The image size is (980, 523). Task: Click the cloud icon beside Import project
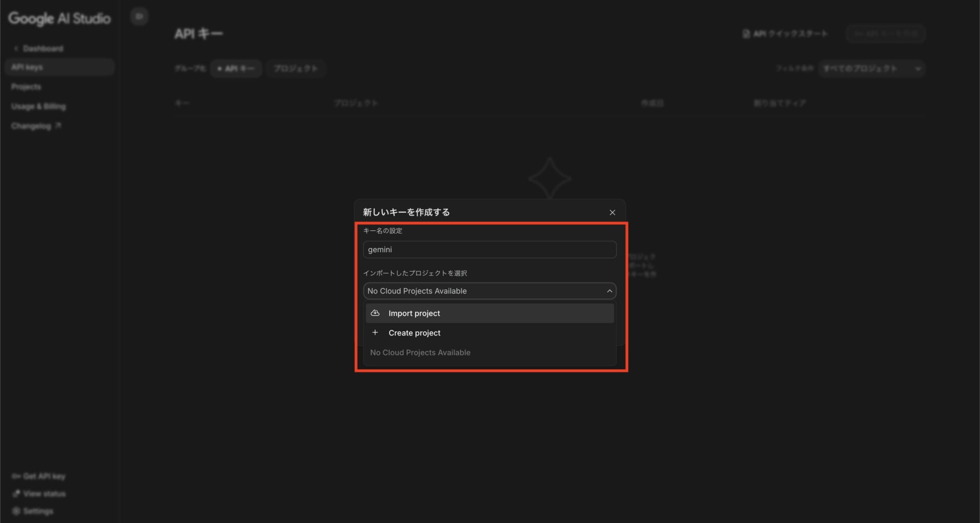[x=375, y=313]
